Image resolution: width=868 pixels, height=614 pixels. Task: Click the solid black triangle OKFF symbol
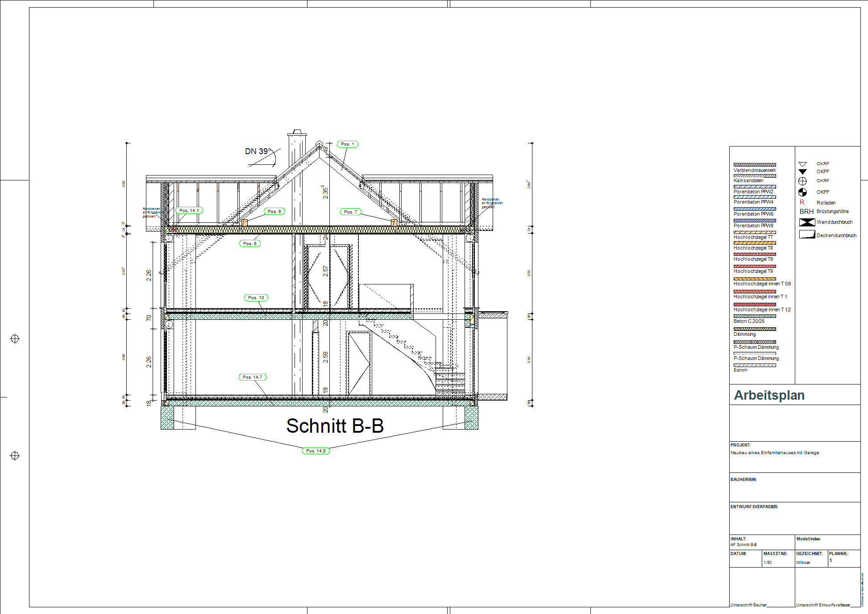click(802, 172)
